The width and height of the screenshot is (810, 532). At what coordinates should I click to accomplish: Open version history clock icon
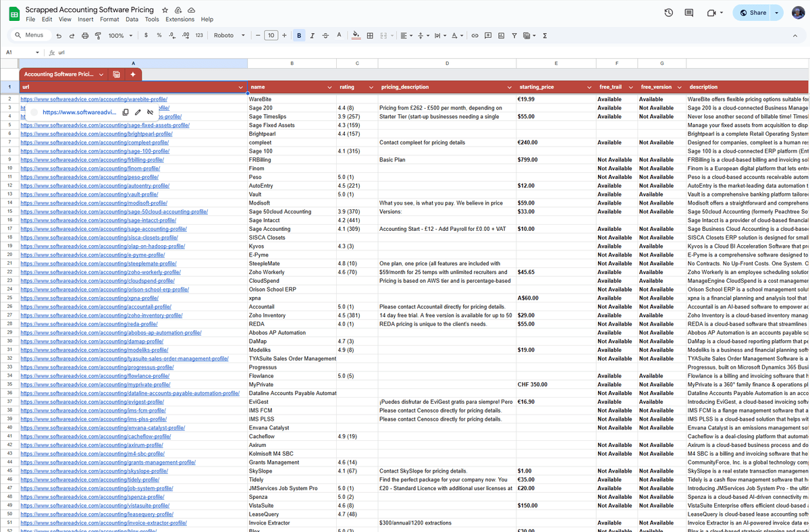click(669, 12)
